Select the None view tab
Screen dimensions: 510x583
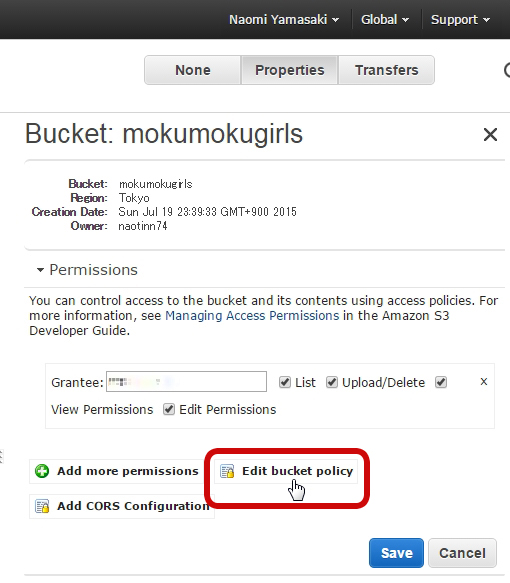[193, 70]
